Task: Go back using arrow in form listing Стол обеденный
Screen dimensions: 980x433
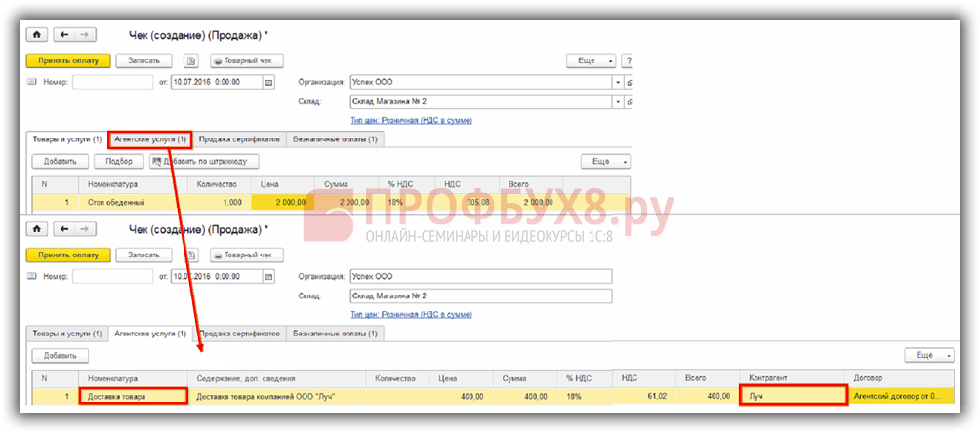Action: pyautogui.click(x=63, y=36)
